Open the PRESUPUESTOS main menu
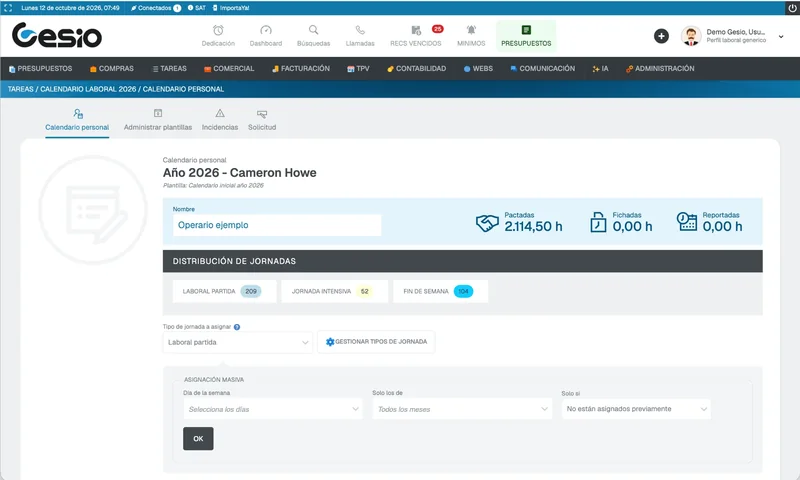The image size is (800, 480). click(x=40, y=68)
